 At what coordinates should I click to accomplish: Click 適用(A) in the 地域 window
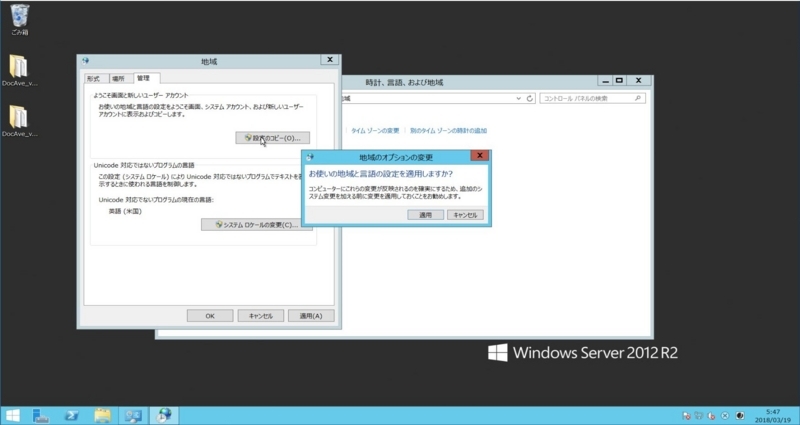coord(311,316)
